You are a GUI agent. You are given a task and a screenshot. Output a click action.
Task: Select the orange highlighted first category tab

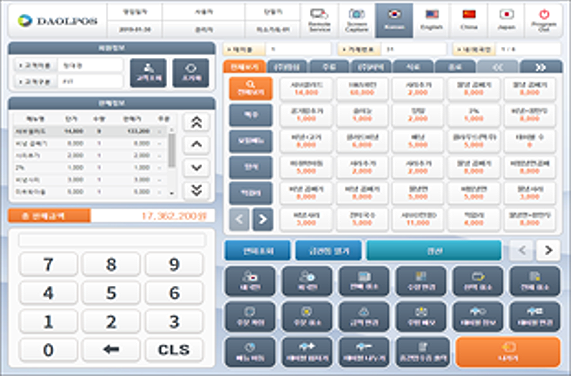pyautogui.click(x=244, y=67)
